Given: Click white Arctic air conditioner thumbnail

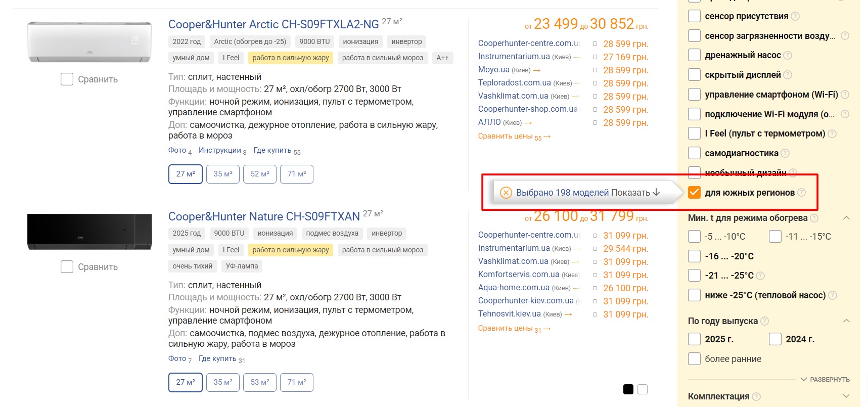Looking at the screenshot, I should [x=89, y=42].
